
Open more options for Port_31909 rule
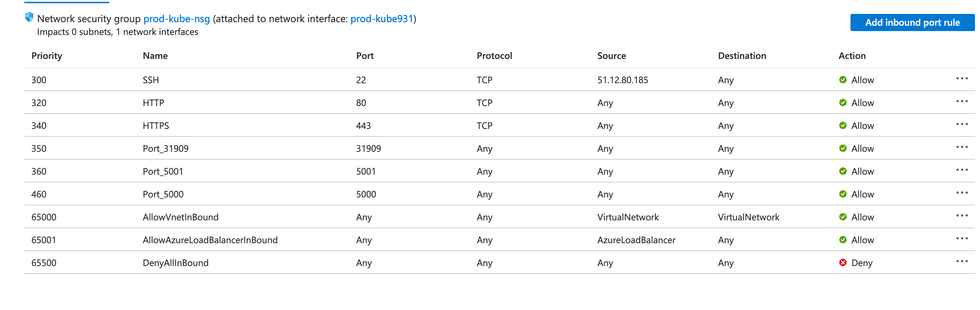pyautogui.click(x=961, y=147)
